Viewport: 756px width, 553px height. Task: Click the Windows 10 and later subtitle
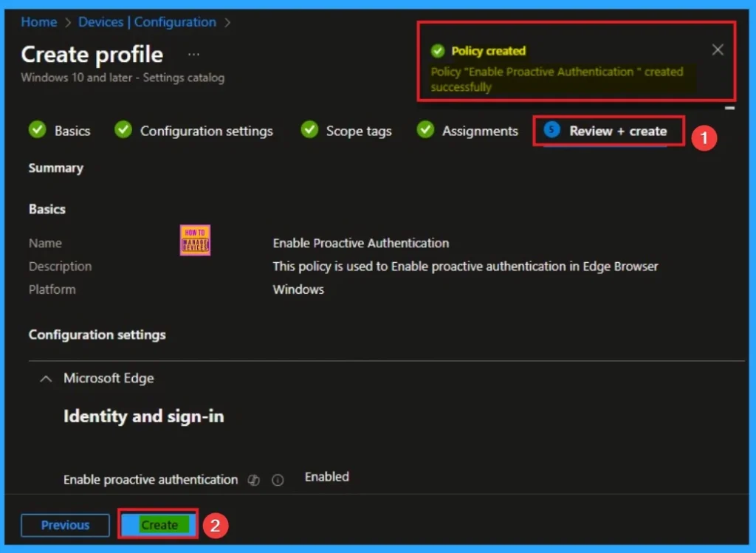(123, 78)
